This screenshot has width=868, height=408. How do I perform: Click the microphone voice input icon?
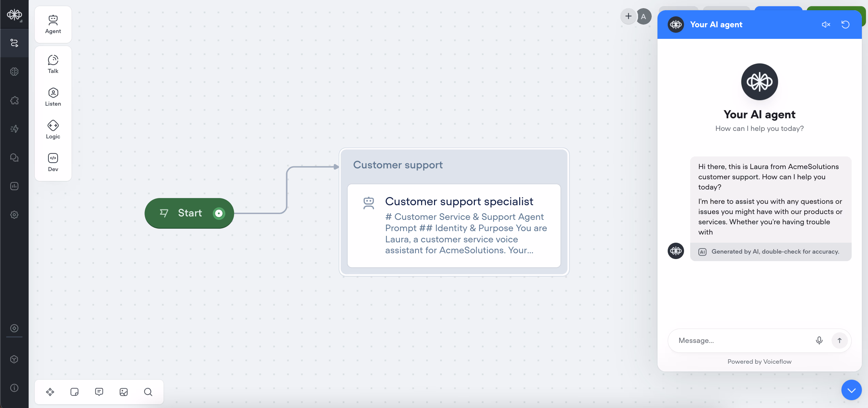point(819,340)
